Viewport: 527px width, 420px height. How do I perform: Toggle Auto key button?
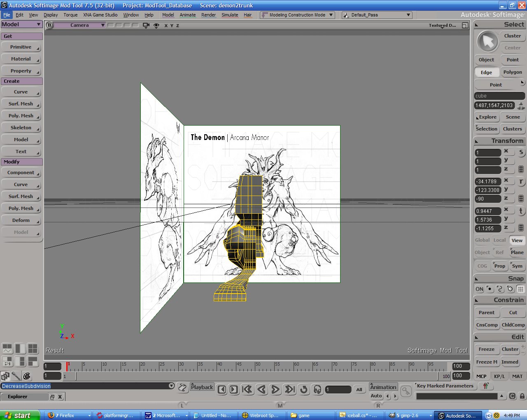(x=376, y=396)
